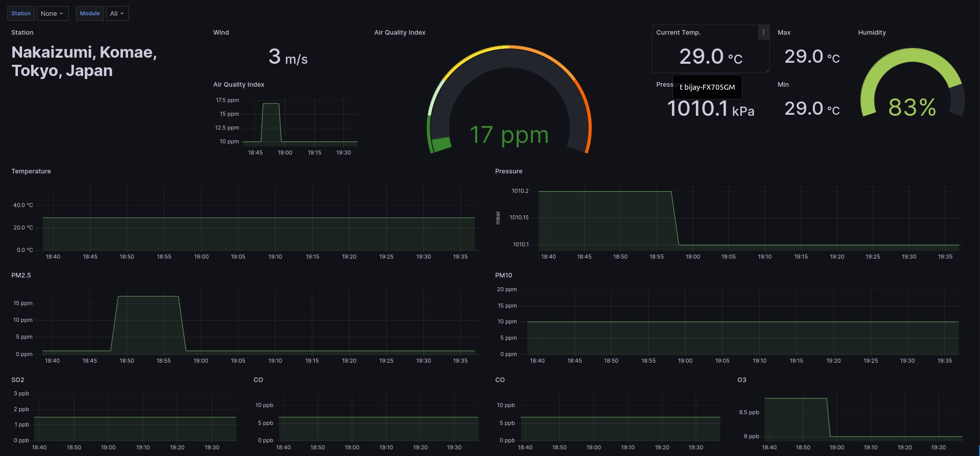
Task: Click the 40.0 °C axis label
Action: click(23, 205)
